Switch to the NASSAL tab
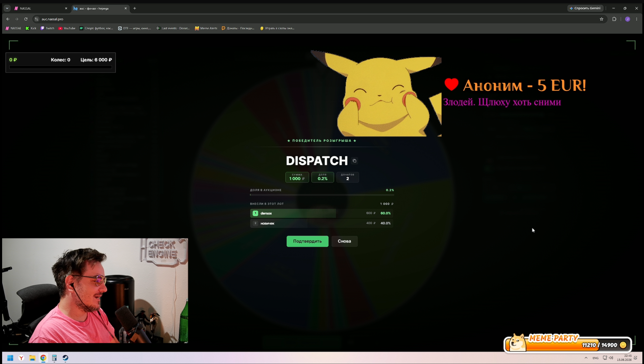The height and width of the screenshot is (364, 644). [x=41, y=8]
